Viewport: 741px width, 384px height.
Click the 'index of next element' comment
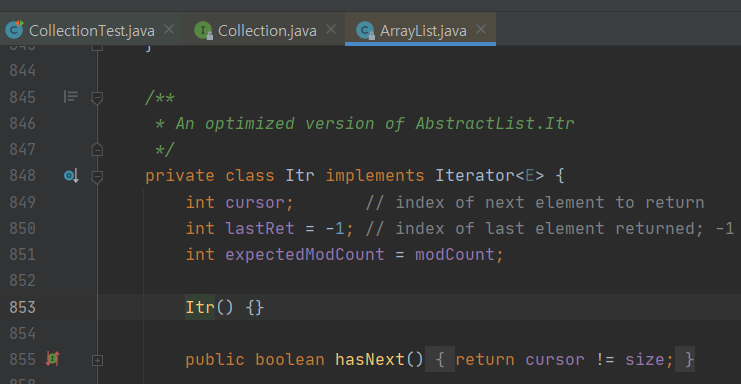534,203
